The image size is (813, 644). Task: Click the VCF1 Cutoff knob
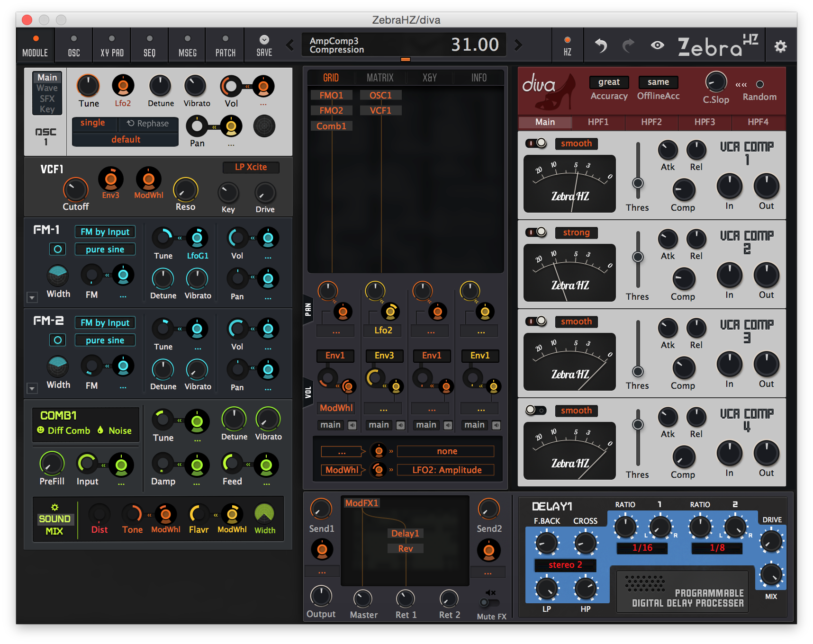[75, 189]
